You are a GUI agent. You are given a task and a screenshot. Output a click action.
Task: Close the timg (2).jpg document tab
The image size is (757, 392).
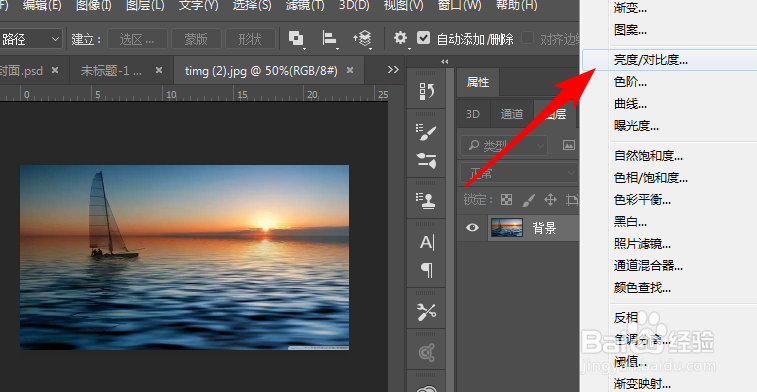[x=350, y=70]
